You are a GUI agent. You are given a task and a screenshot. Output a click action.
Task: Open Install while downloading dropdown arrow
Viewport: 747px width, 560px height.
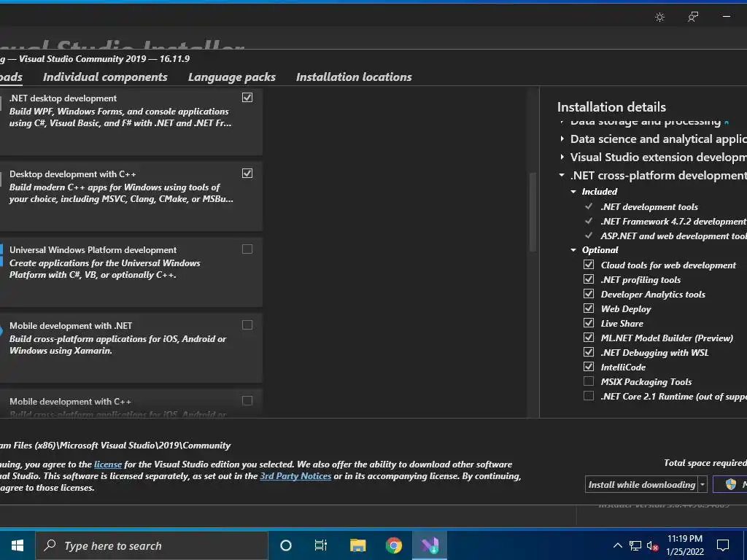[703, 485]
